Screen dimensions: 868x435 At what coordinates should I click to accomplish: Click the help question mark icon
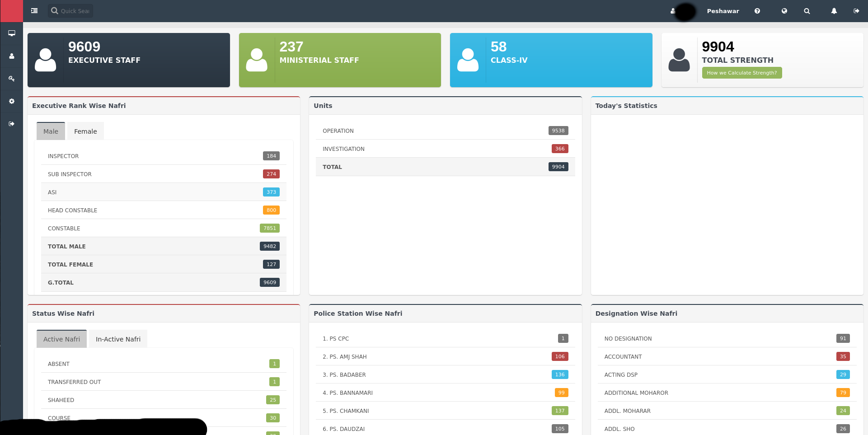pos(757,11)
